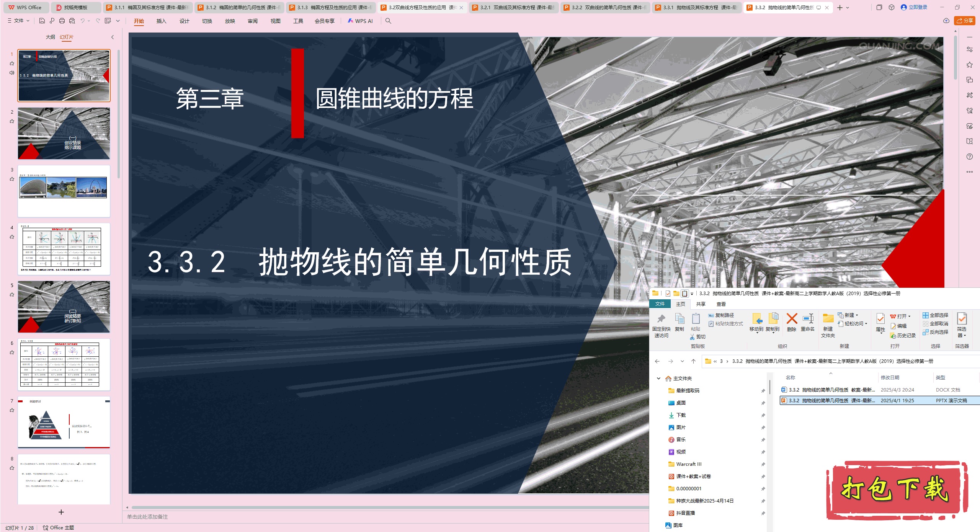980x532 pixels.
Task: Open the WPS AI feature
Action: click(x=360, y=21)
